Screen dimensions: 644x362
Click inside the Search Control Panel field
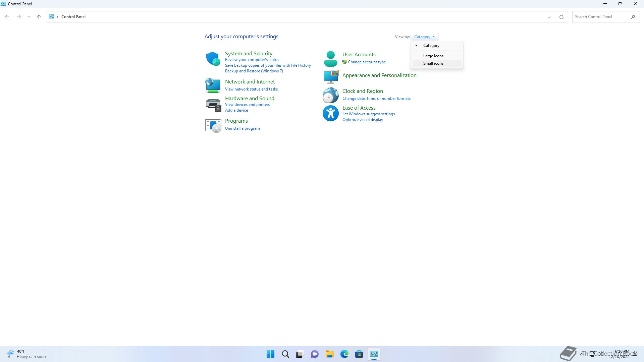pos(600,16)
